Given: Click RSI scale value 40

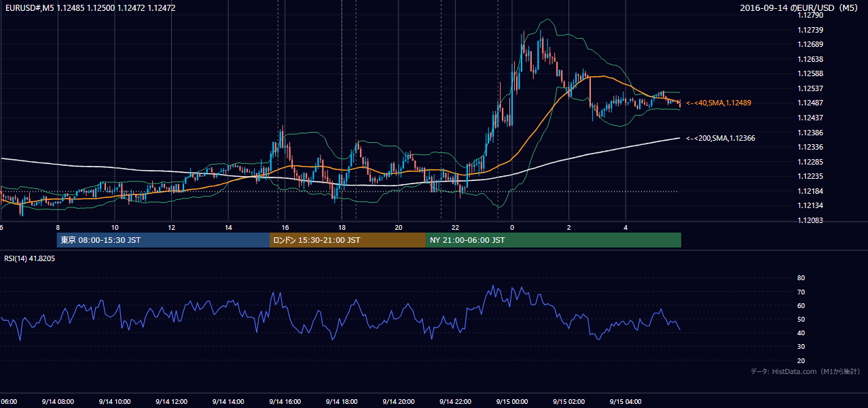Looking at the screenshot, I should click(x=801, y=333).
